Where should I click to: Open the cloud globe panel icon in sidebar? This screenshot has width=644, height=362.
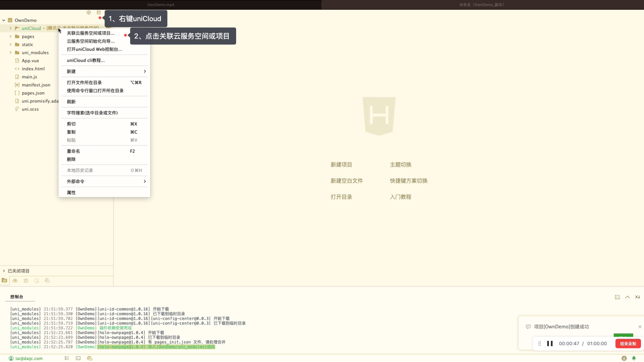(x=47, y=281)
